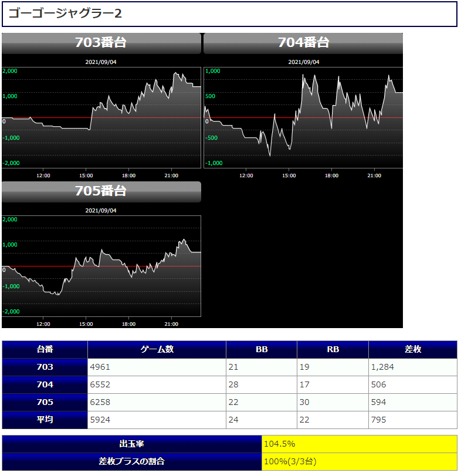This screenshot has width=461, height=476.
Task: Click the BB column header
Action: tap(262, 349)
